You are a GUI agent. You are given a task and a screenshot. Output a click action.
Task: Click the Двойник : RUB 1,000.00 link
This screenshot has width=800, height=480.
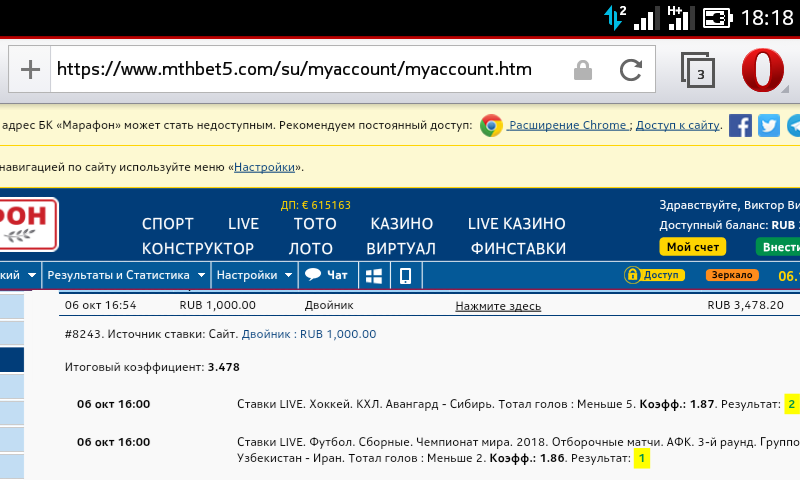[309, 334]
